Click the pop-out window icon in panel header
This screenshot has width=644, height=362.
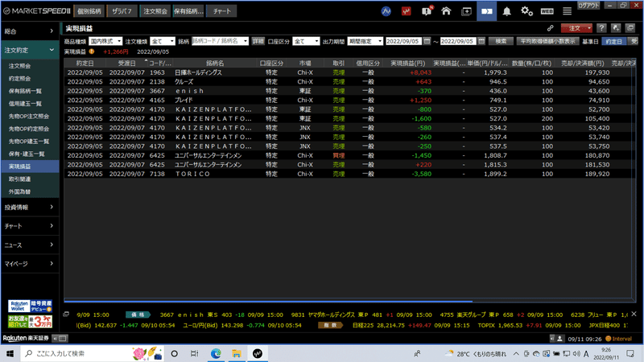630,28
